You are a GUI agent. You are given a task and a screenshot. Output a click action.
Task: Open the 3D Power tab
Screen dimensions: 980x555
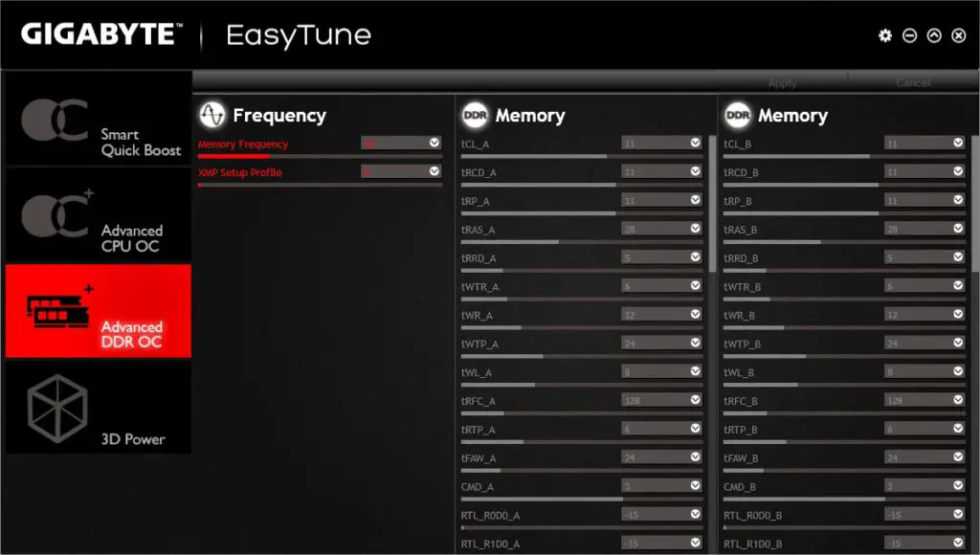coord(99,407)
